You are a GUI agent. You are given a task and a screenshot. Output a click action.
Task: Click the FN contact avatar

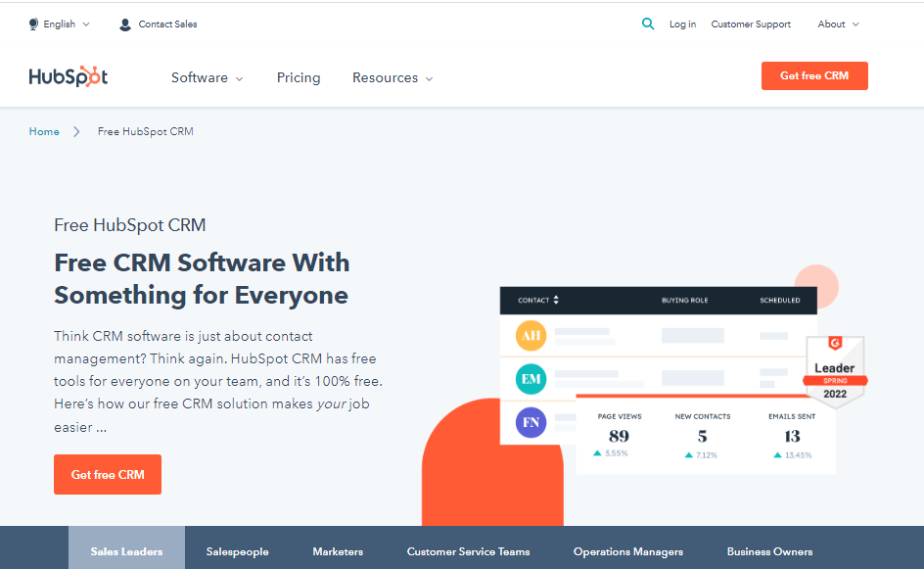tap(531, 422)
